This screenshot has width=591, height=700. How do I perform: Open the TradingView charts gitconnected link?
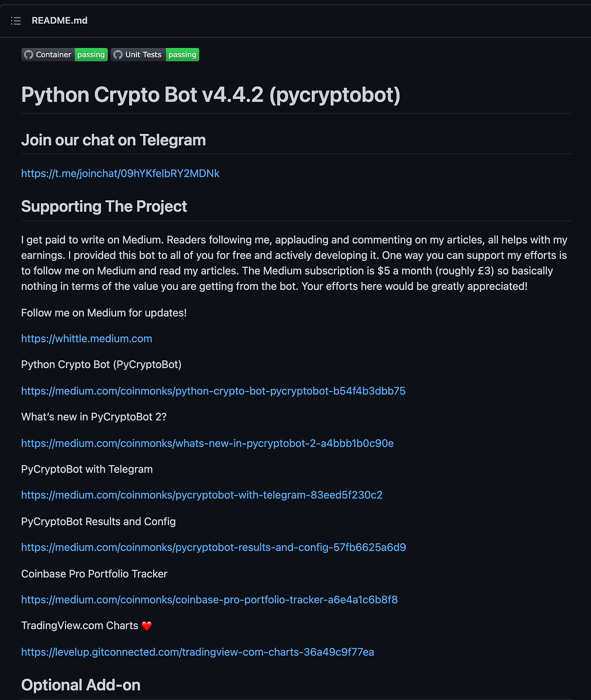pyautogui.click(x=197, y=652)
